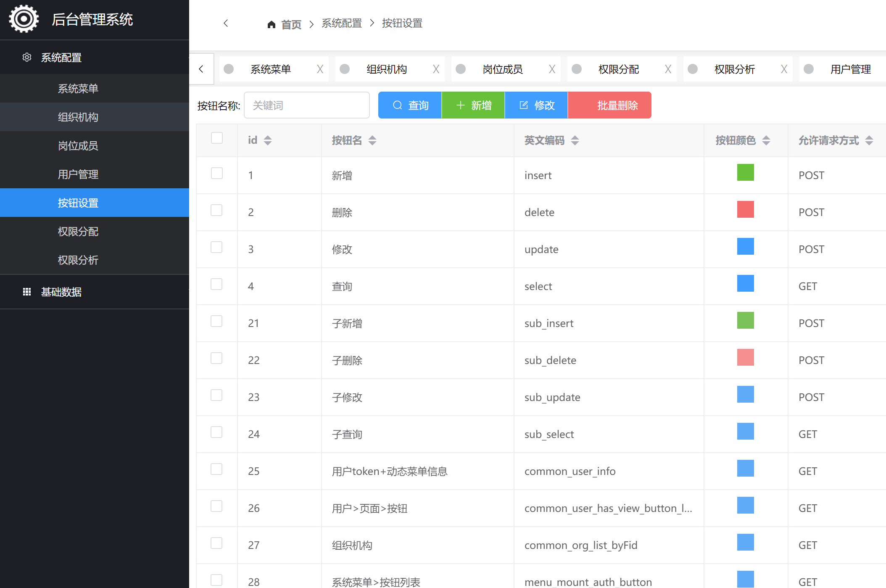Click the green 新增 button
This screenshot has width=886, height=588.
(473, 105)
